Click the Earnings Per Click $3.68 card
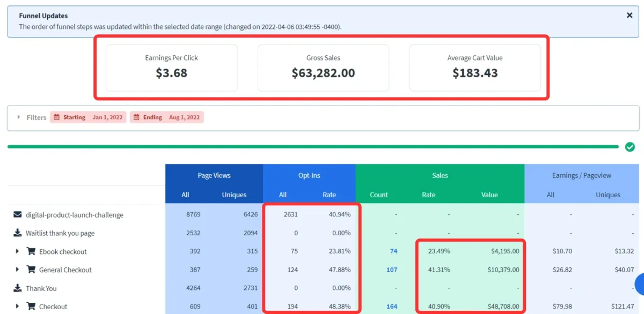The height and width of the screenshot is (314, 644). point(172,68)
